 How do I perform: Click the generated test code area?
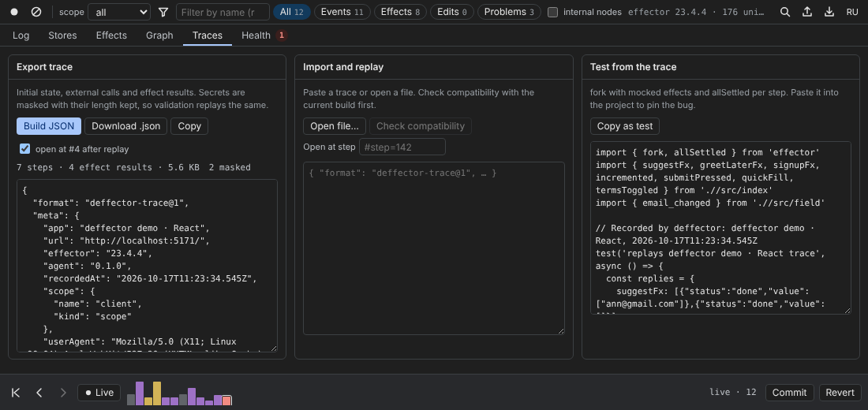click(720, 227)
